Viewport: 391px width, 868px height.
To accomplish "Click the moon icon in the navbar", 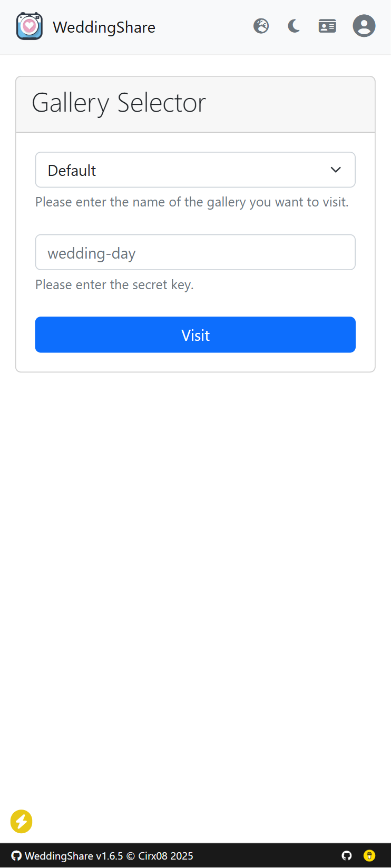I will click(x=294, y=25).
